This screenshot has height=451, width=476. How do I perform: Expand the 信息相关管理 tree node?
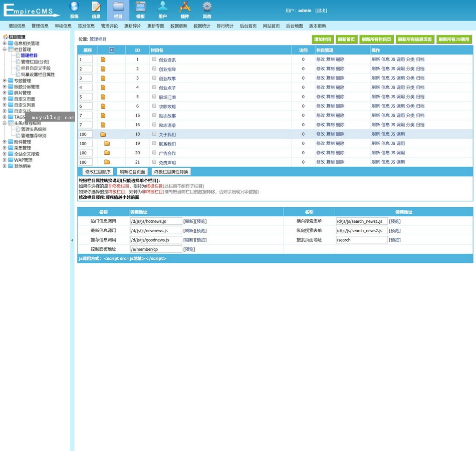tap(5, 44)
